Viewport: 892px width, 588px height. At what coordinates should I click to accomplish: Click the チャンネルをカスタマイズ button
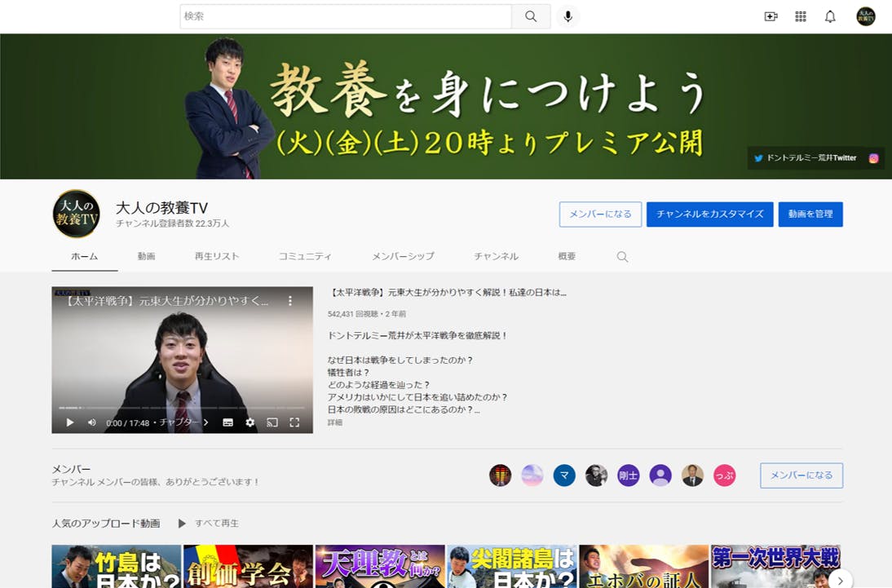click(x=709, y=214)
